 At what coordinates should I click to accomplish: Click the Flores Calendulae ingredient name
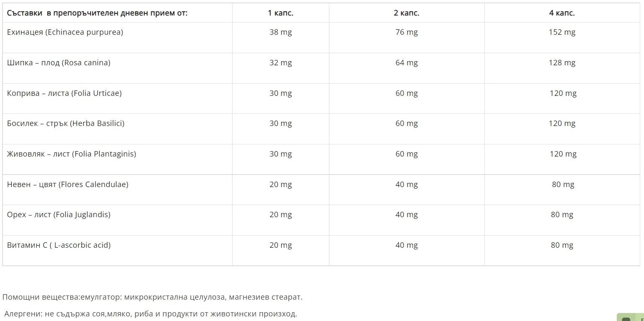[x=67, y=185]
